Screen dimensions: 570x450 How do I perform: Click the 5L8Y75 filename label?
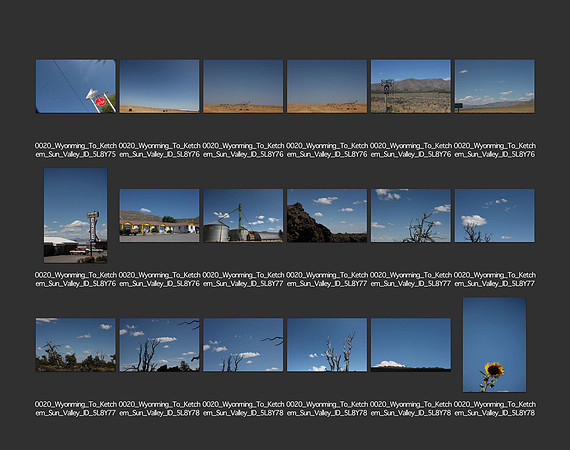point(76,150)
